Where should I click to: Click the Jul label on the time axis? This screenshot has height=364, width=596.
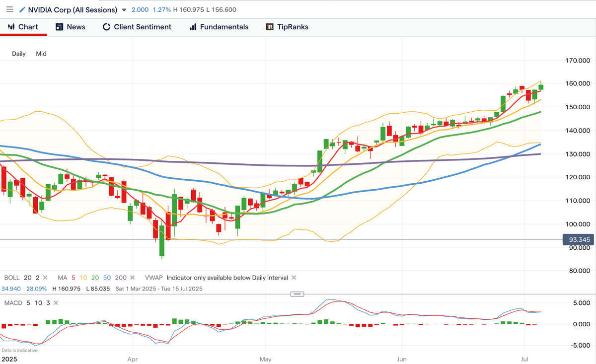(x=525, y=358)
